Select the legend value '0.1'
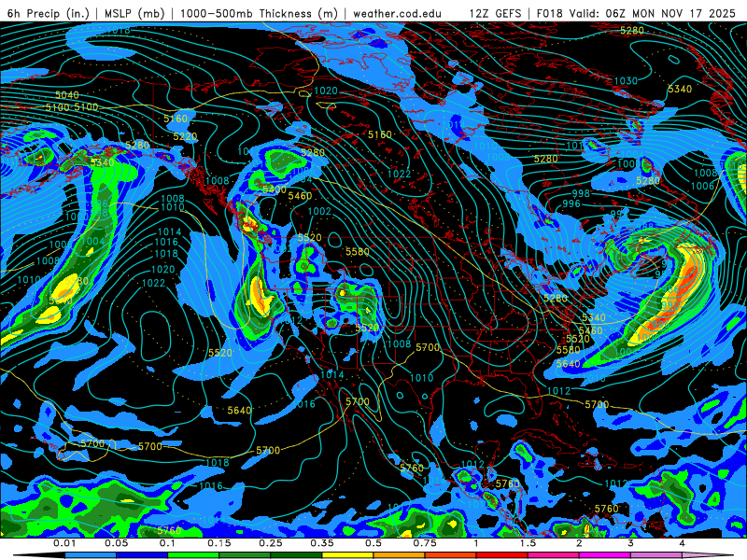The image size is (747, 560). (167, 543)
